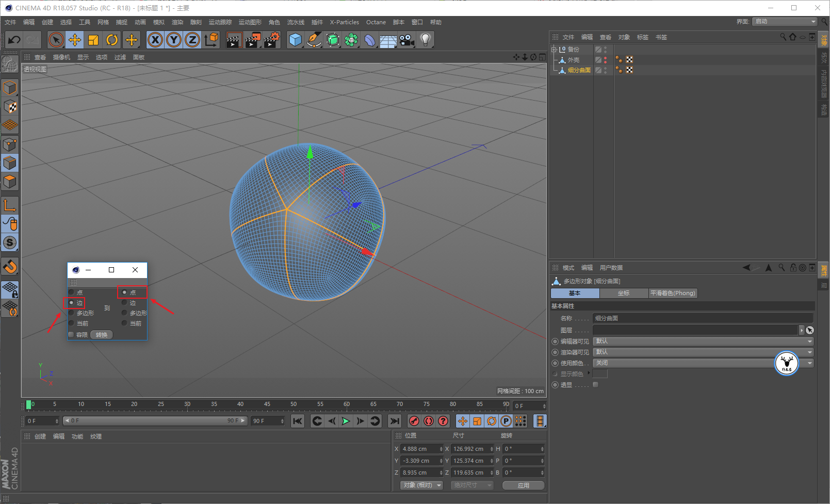
Task: Open the Octane menu
Action: (x=376, y=22)
